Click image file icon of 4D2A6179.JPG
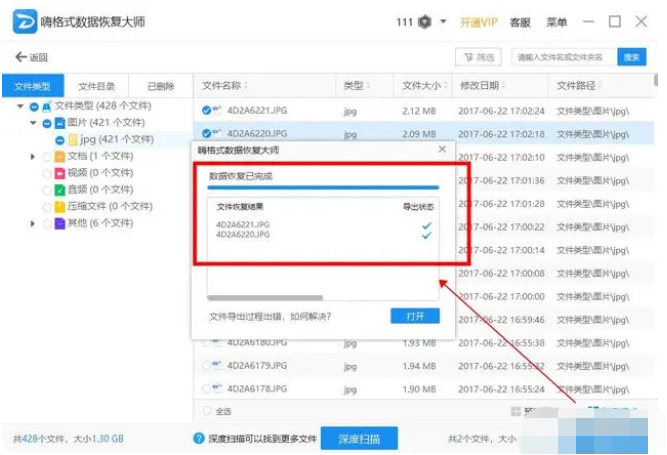Image resolution: width=667 pixels, height=455 pixels. [x=217, y=365]
